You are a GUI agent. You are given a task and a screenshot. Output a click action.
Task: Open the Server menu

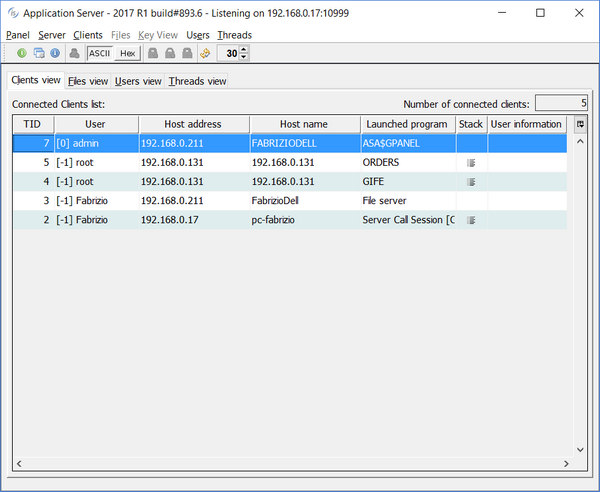(x=52, y=35)
